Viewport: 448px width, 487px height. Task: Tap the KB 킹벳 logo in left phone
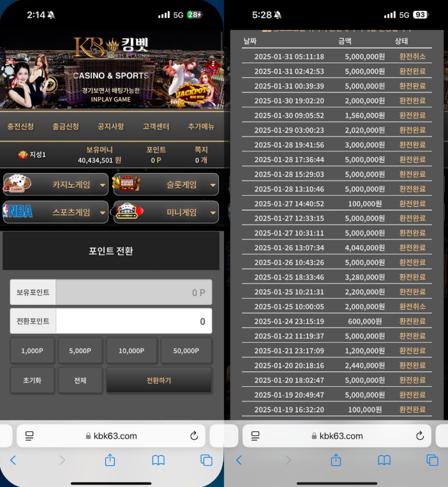[111, 47]
